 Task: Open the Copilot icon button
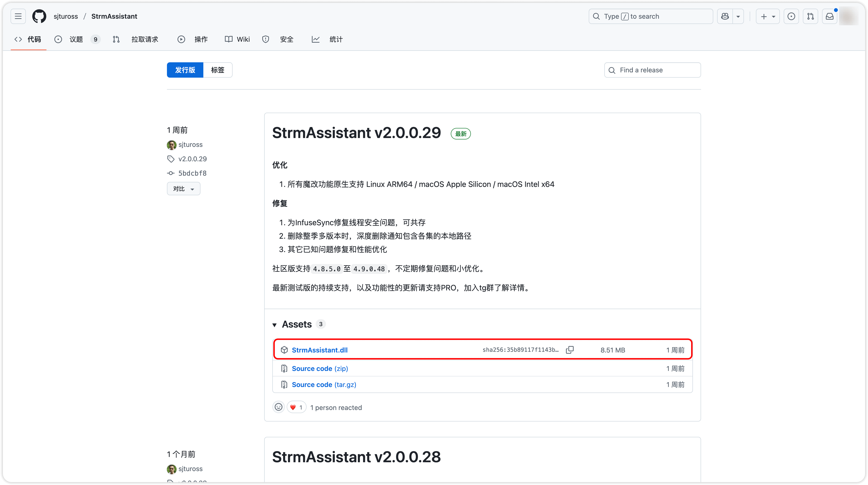pyautogui.click(x=725, y=16)
